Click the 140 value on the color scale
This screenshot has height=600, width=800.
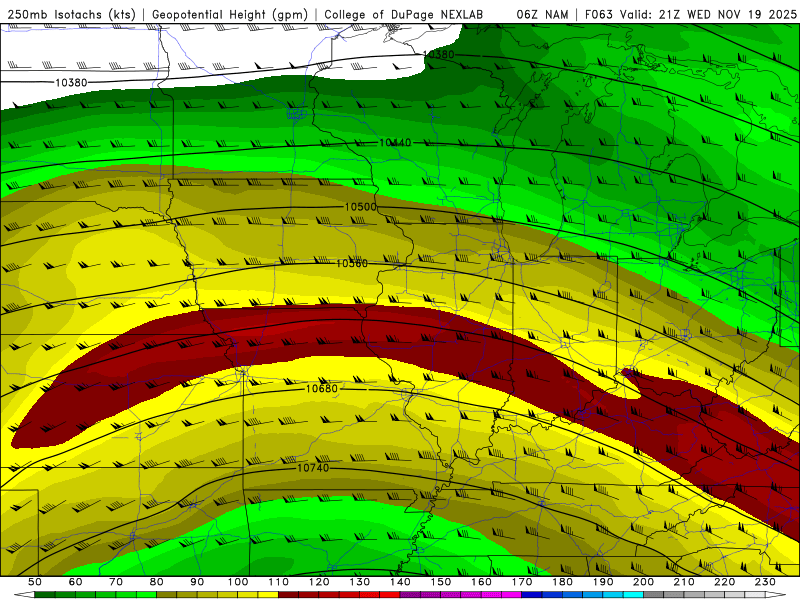pyautogui.click(x=401, y=582)
